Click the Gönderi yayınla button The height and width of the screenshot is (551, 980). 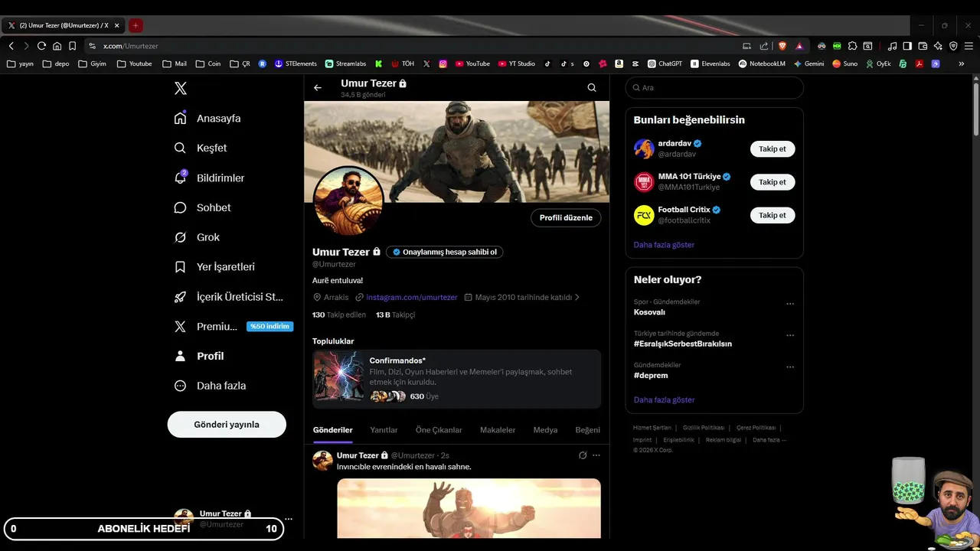pyautogui.click(x=227, y=425)
